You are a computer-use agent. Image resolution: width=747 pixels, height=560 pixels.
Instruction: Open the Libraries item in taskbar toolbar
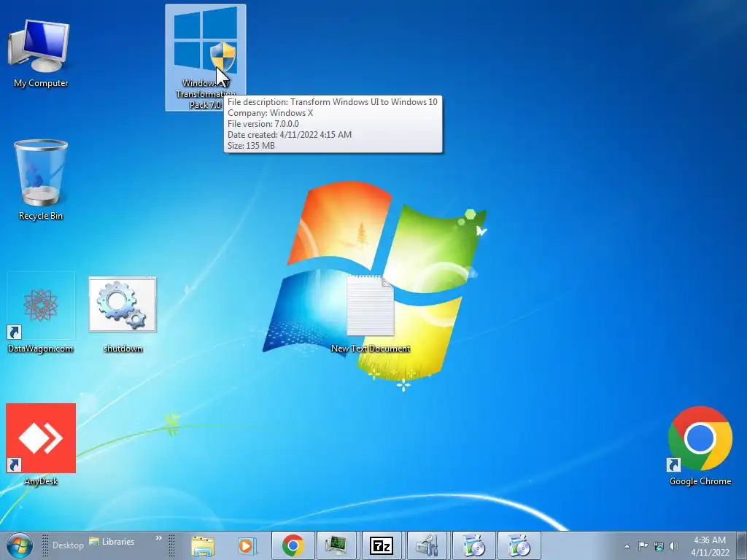112,542
